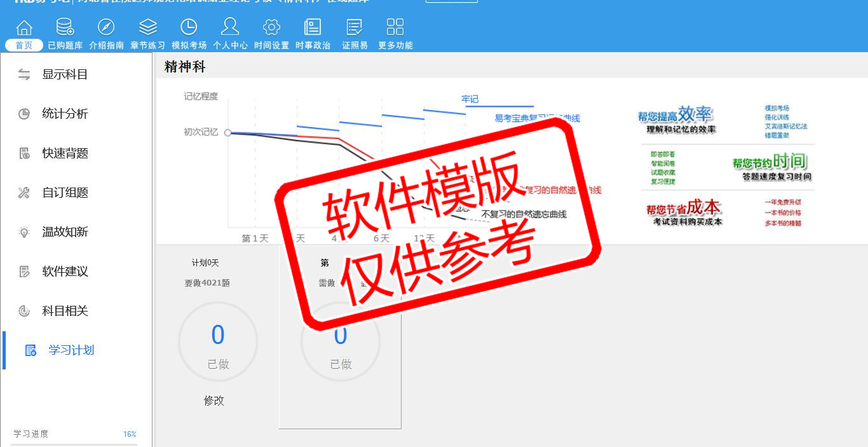
Task: Open 温故知新 sidebar item
Action: pos(65,232)
